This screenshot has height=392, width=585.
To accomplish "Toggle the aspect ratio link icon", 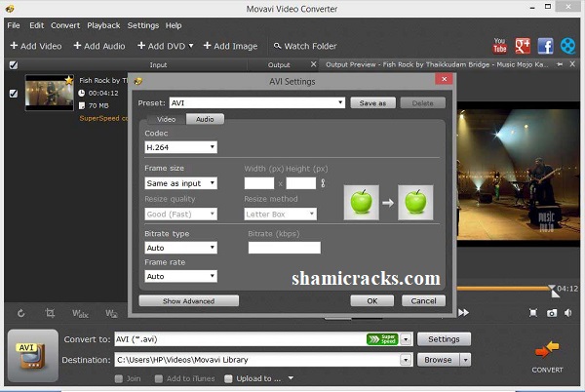I will 323,183.
